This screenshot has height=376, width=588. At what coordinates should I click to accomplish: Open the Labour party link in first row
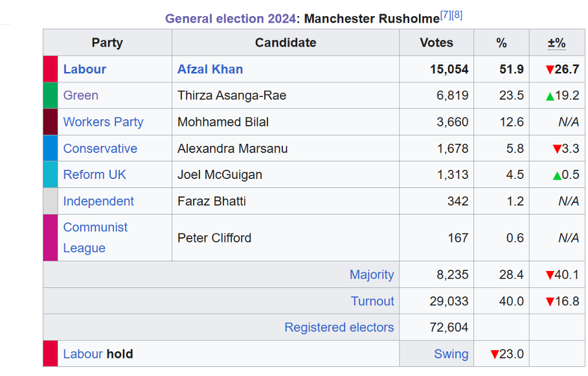click(85, 69)
